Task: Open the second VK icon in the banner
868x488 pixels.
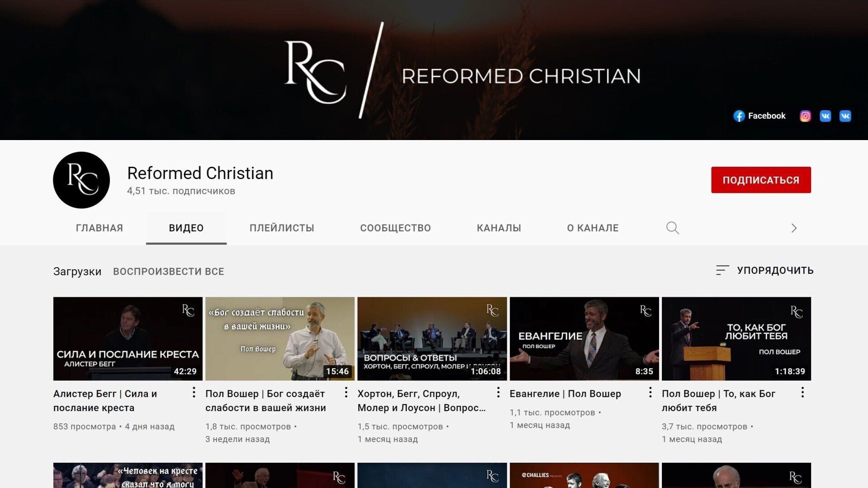Action: (845, 116)
